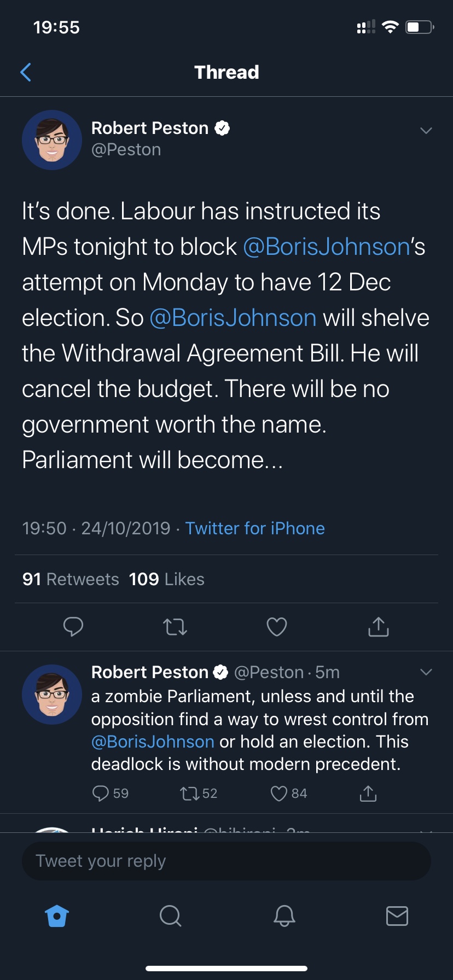Open the Twitter for iPhone link
This screenshot has width=453, height=980.
(x=255, y=528)
